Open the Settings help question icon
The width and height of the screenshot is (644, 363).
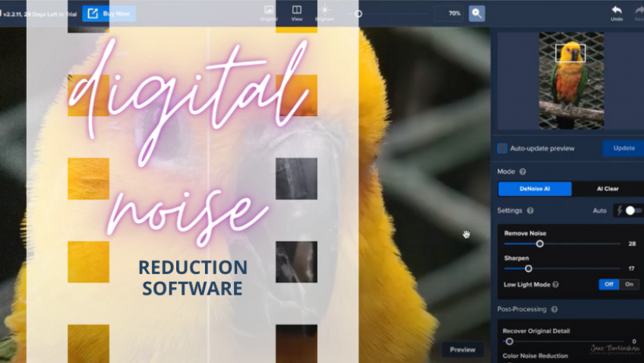click(530, 210)
